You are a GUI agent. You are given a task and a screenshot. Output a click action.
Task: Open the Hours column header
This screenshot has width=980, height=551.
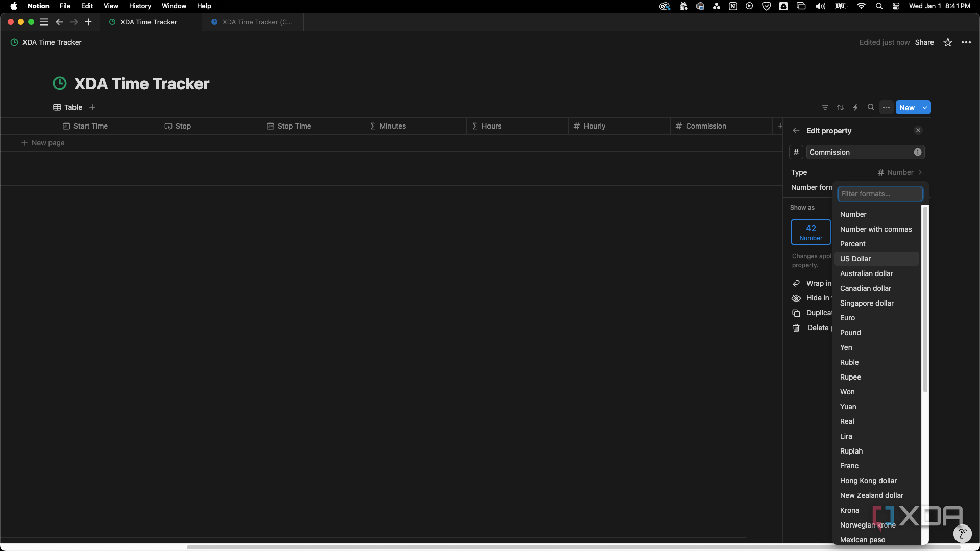(517, 126)
